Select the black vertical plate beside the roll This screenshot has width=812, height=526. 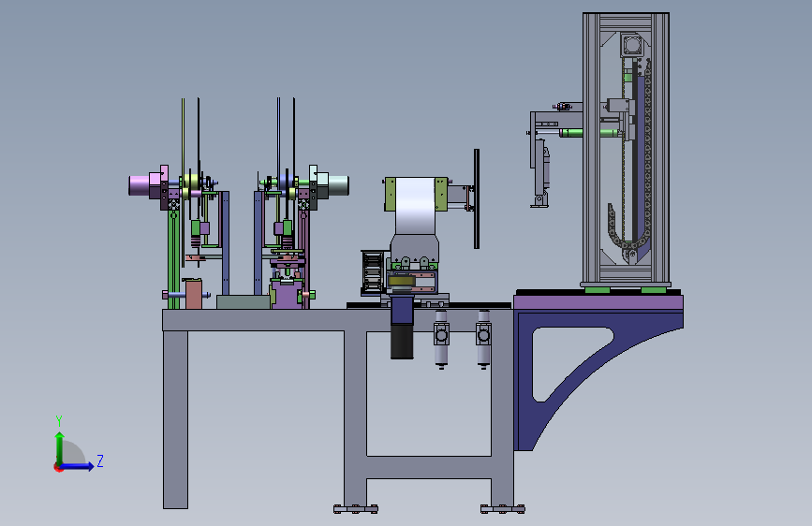[477, 198]
